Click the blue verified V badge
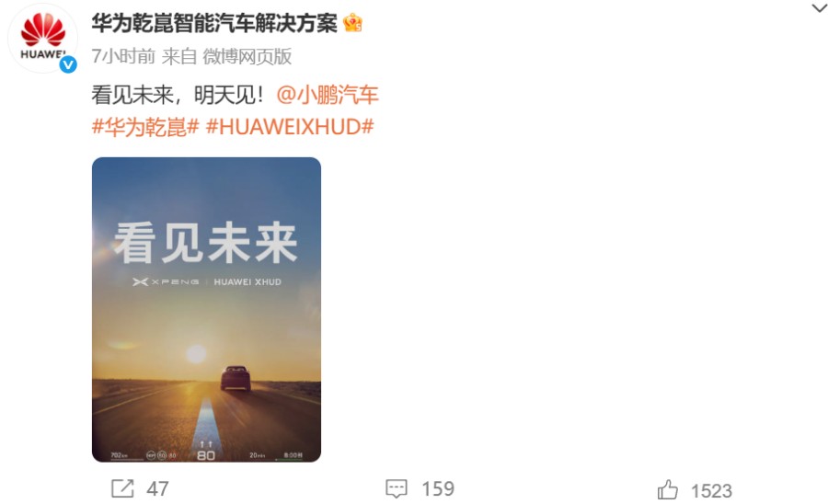This screenshot has height=504, width=828. click(x=68, y=64)
